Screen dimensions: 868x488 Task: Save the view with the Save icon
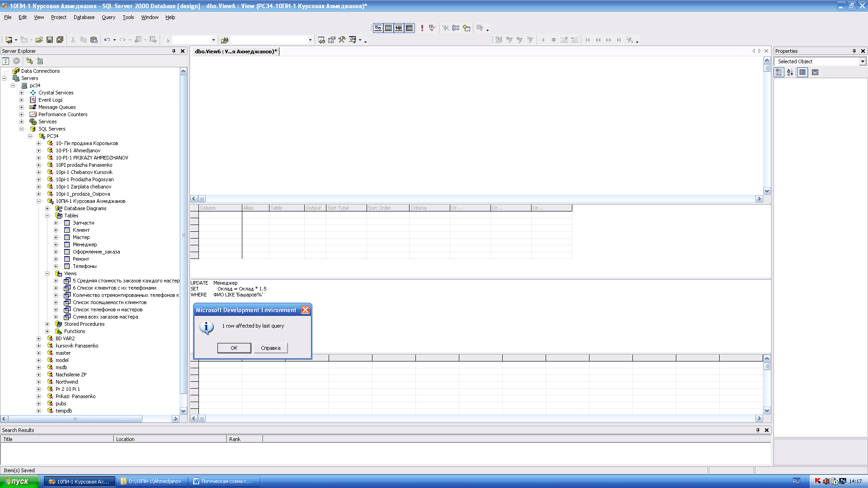coord(50,40)
